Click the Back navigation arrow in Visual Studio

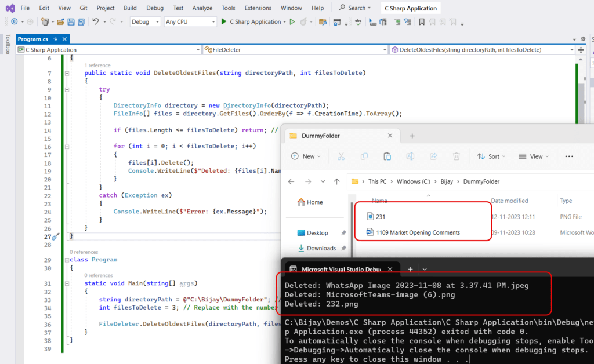[x=13, y=21]
